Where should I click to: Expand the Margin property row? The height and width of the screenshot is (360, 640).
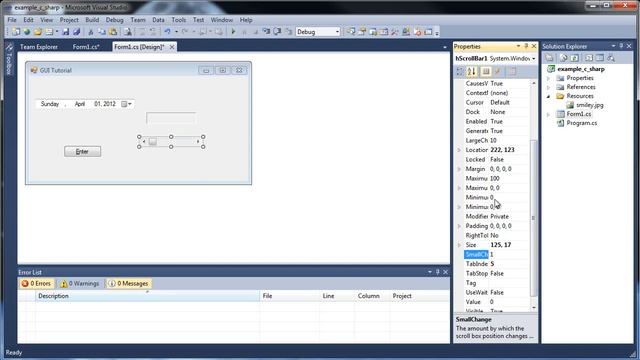click(459, 169)
